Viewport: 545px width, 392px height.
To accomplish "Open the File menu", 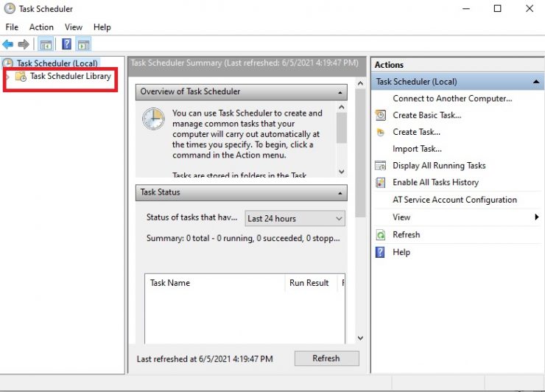I will [12, 27].
